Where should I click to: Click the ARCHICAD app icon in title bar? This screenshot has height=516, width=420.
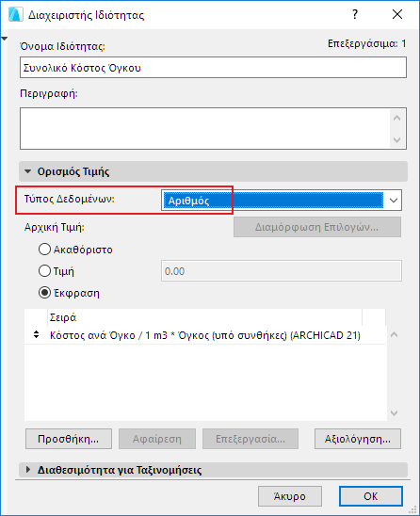pyautogui.click(x=16, y=14)
